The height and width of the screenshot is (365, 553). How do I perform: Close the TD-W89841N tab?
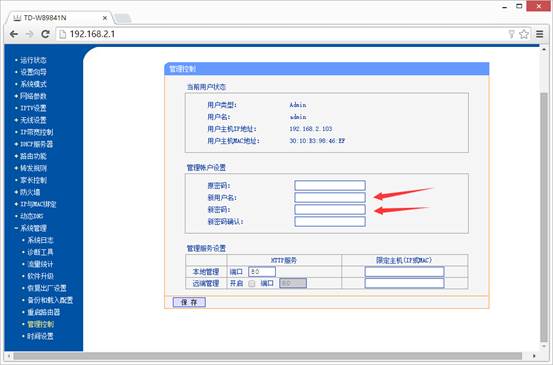point(105,18)
